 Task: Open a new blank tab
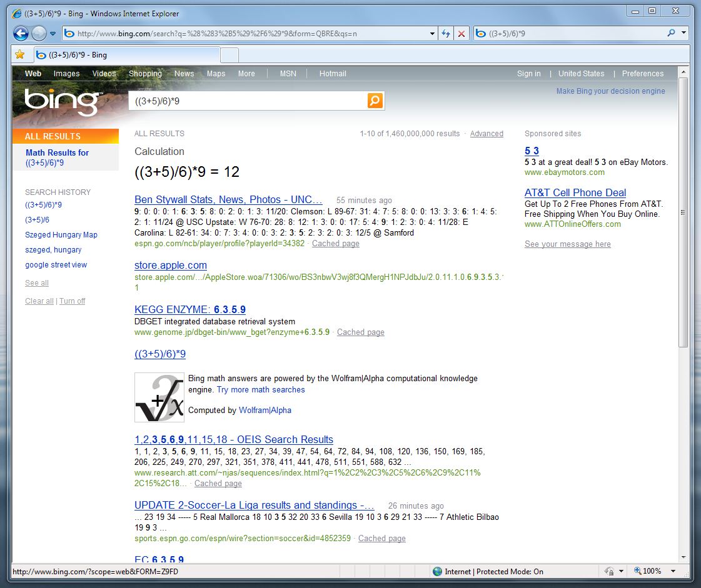tap(229, 56)
